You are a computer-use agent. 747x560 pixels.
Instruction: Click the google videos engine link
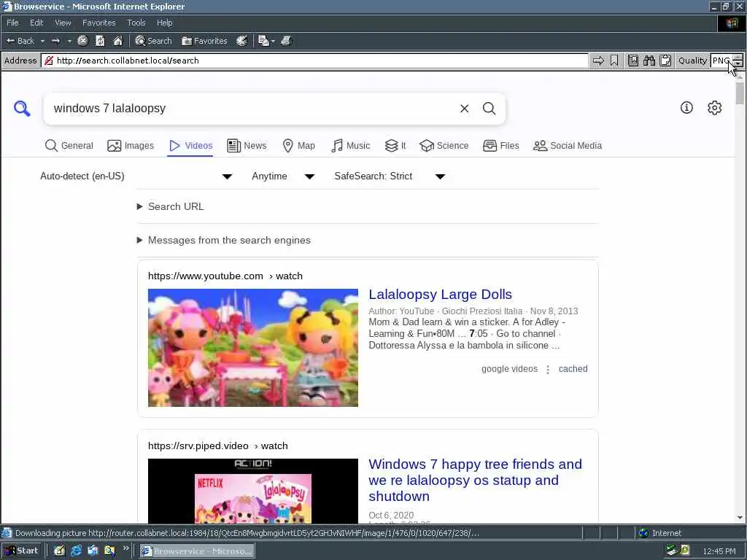point(509,369)
